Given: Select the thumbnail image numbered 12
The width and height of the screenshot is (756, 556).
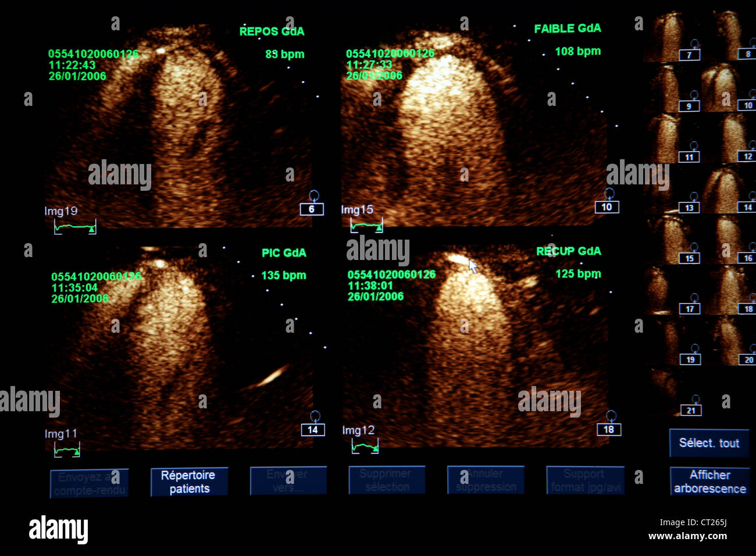Looking at the screenshot, I should click(x=730, y=138).
